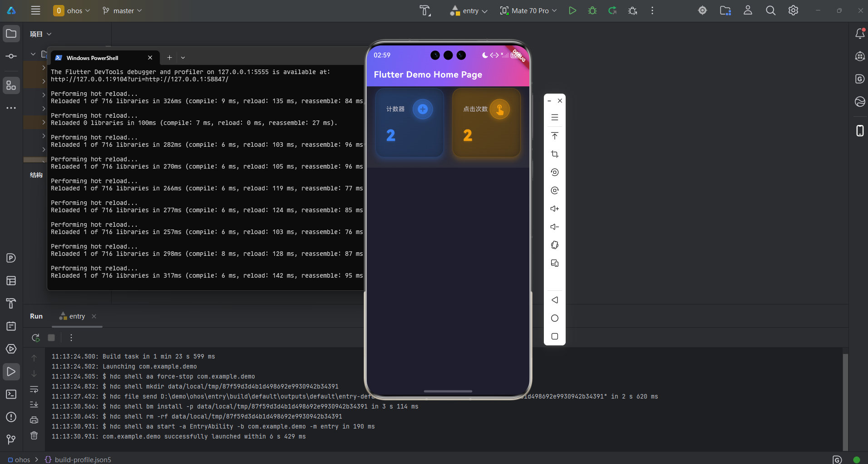Clear Run console output with trash icon
The image size is (868, 464).
(34, 435)
